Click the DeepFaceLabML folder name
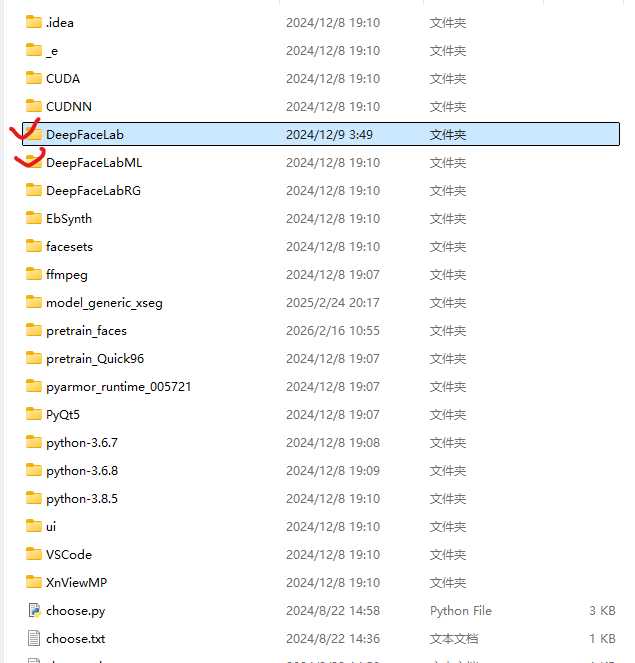The image size is (635, 663). pos(94,162)
